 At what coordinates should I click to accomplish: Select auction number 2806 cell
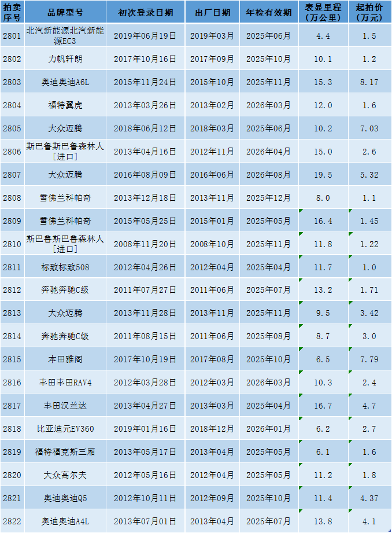click(x=12, y=151)
